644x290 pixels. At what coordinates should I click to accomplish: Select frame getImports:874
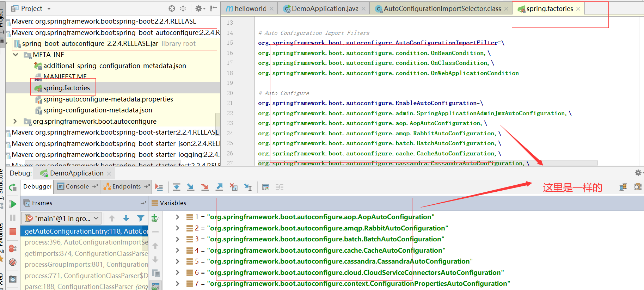[85, 253]
